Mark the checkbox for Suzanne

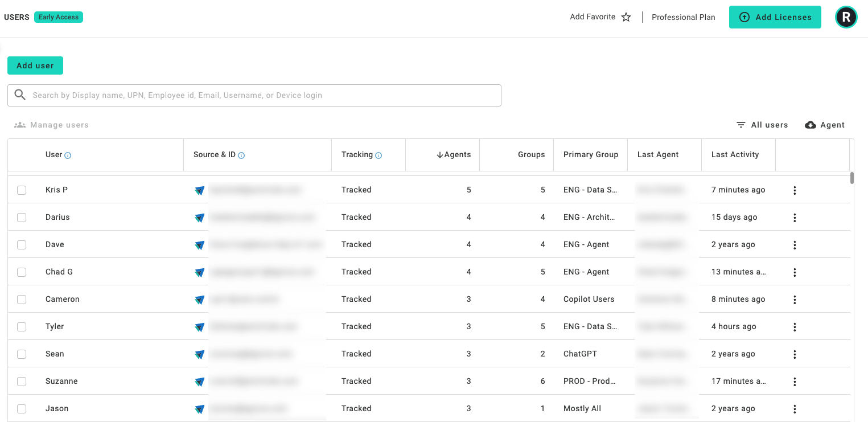[x=22, y=382]
